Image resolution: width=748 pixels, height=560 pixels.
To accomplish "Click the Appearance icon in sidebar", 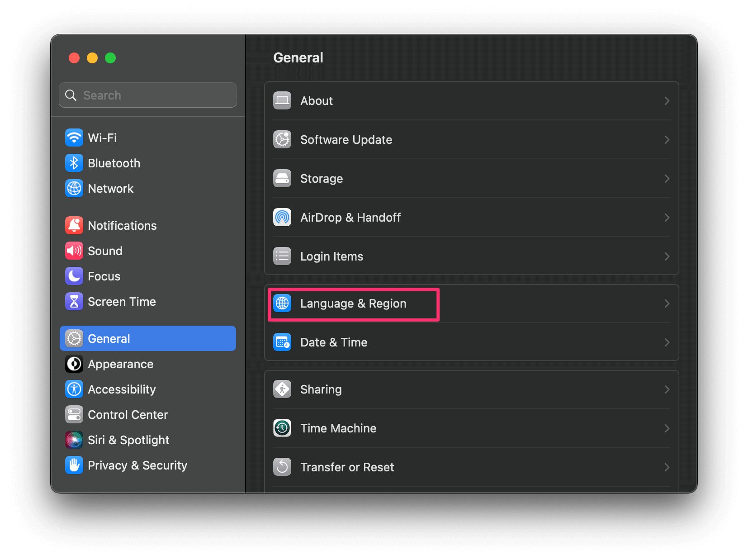I will 74,364.
